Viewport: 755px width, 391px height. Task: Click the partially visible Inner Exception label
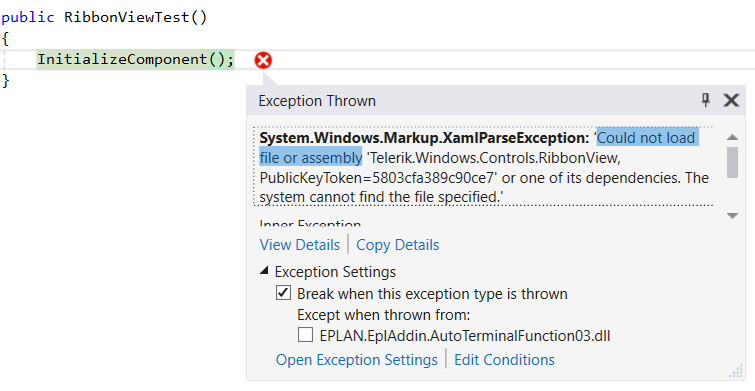(x=310, y=223)
